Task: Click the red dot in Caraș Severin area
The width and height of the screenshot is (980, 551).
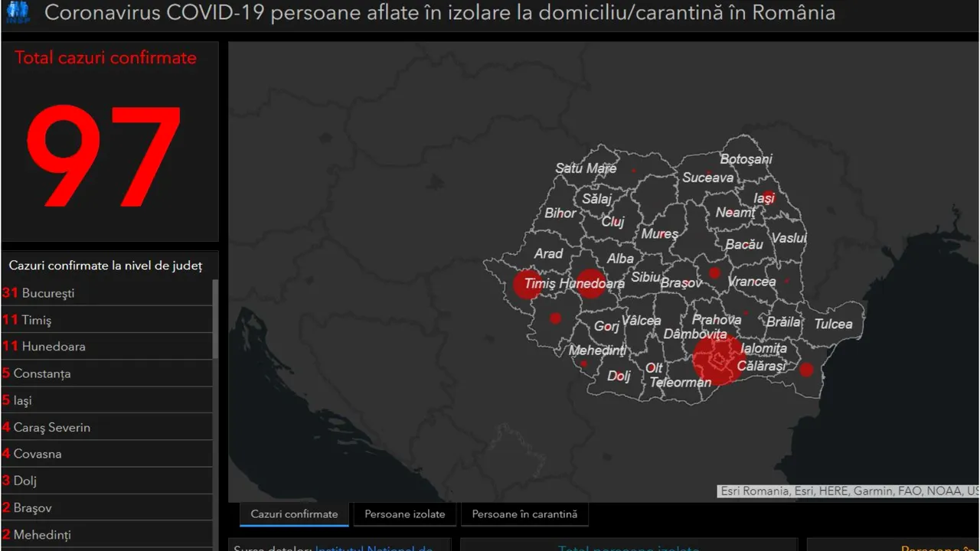Action: point(555,318)
